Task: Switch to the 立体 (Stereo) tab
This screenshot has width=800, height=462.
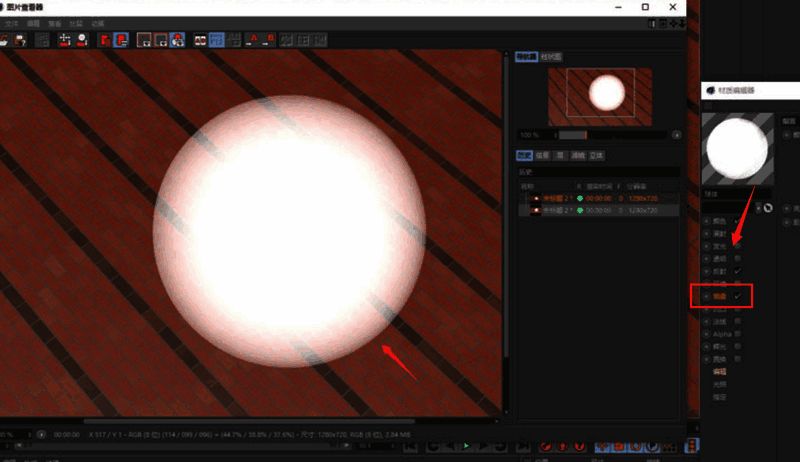Action: point(596,155)
